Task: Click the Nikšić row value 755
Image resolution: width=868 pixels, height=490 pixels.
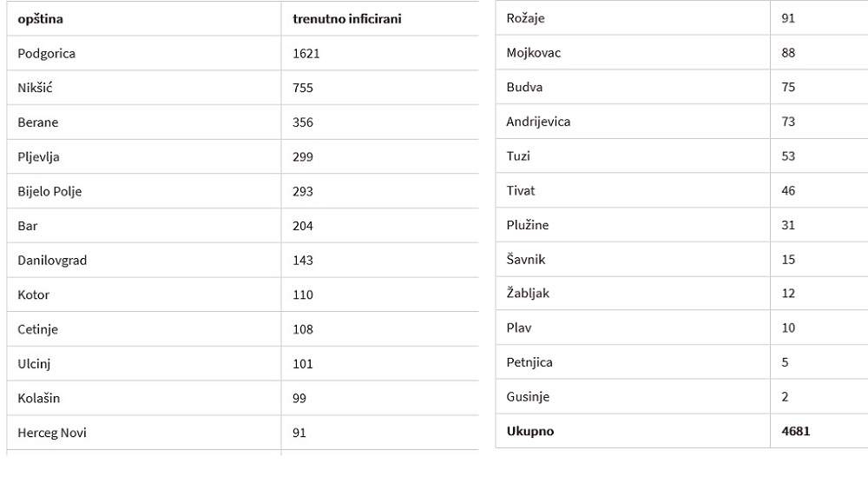Action: click(303, 88)
